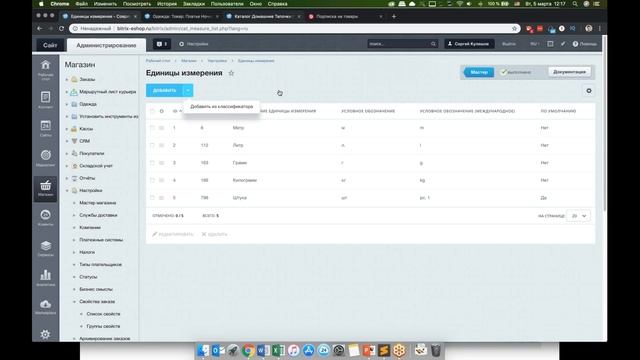The width and height of the screenshot is (640, 360).
Task: Tick the select-all checkbox in table header
Action: coord(152,111)
